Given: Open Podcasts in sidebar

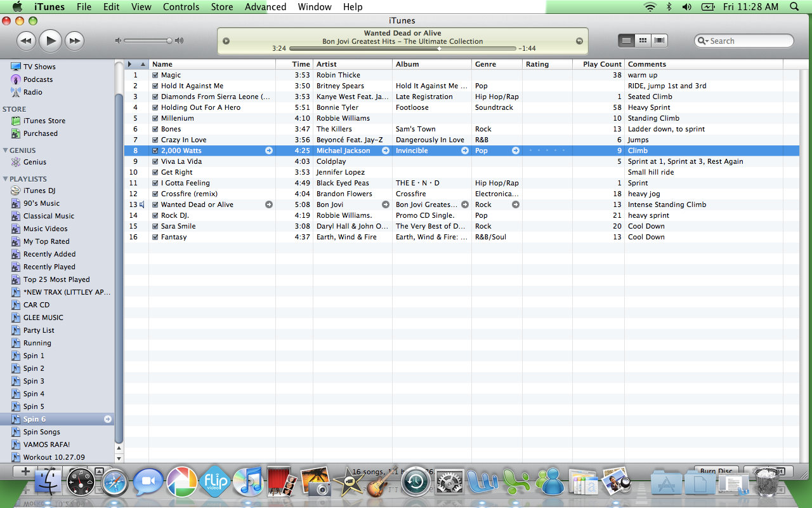Looking at the screenshot, I should click(x=38, y=79).
